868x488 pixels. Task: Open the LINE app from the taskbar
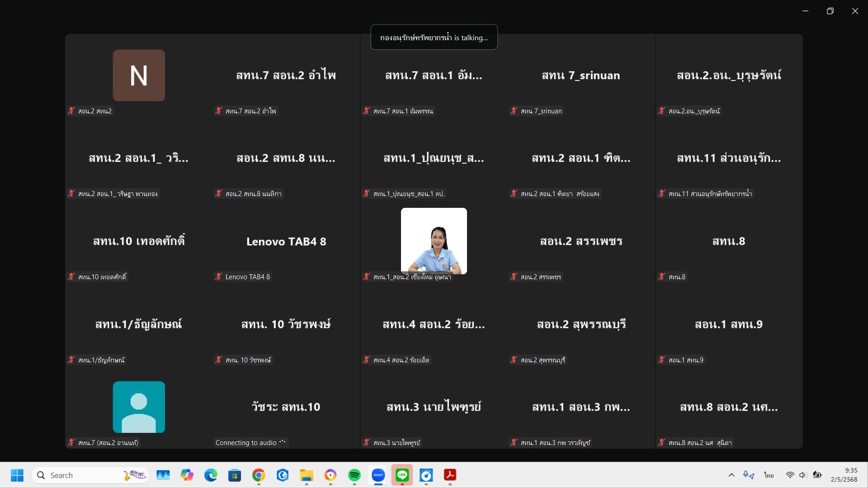[x=402, y=475]
